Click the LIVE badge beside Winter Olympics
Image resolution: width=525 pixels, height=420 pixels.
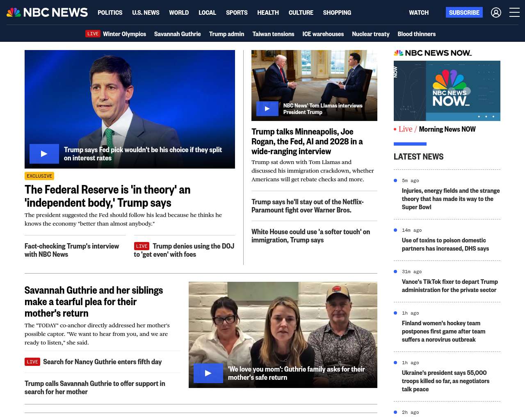[x=93, y=34]
